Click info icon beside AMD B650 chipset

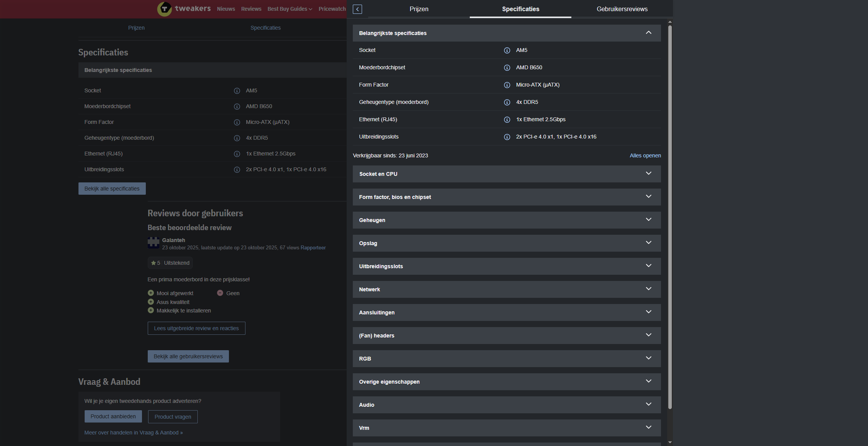point(507,68)
